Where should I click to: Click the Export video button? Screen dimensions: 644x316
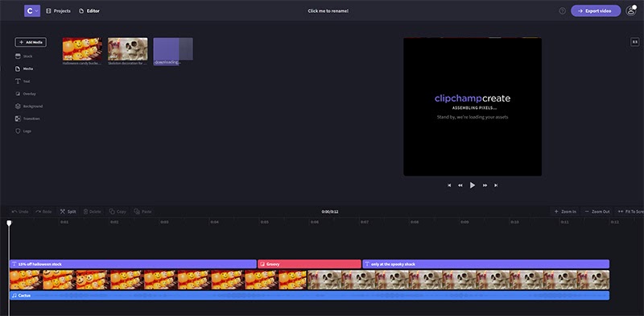[596, 11]
